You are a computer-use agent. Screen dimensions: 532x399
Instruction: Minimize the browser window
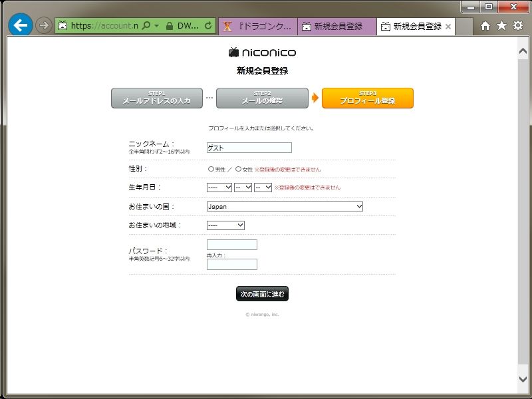[471, 7]
